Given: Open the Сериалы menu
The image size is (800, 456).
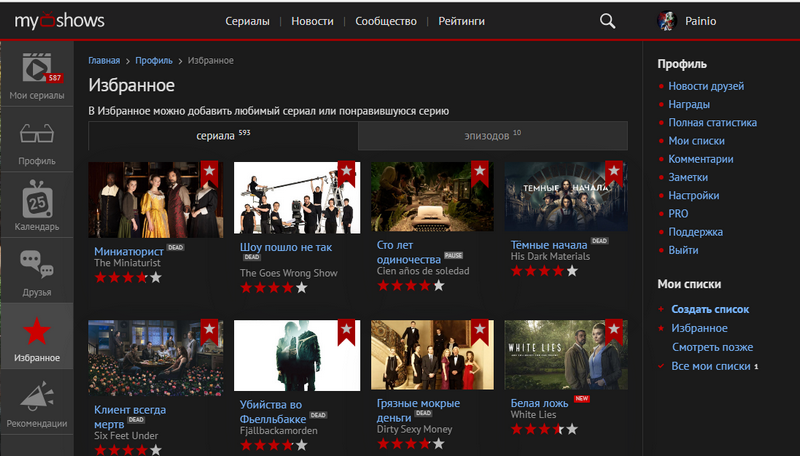Looking at the screenshot, I should 247,21.
